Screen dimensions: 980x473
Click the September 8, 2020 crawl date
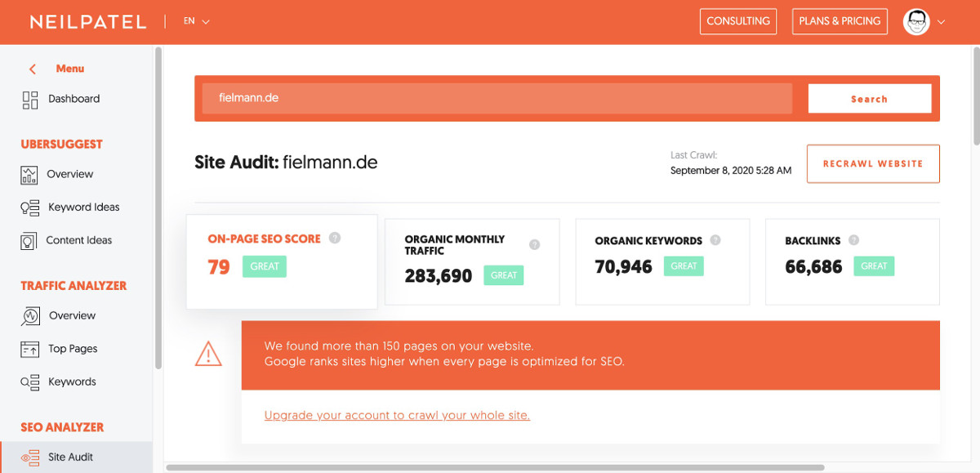pyautogui.click(x=731, y=171)
